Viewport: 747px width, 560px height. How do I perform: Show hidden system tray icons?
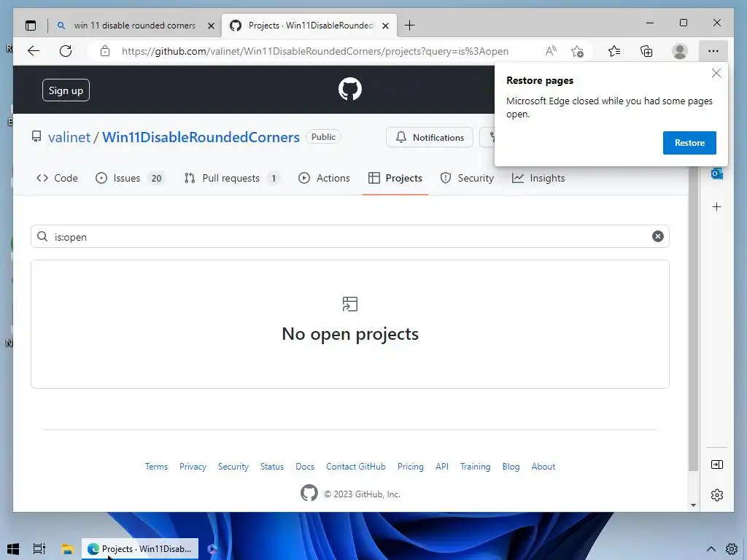pyautogui.click(x=711, y=549)
